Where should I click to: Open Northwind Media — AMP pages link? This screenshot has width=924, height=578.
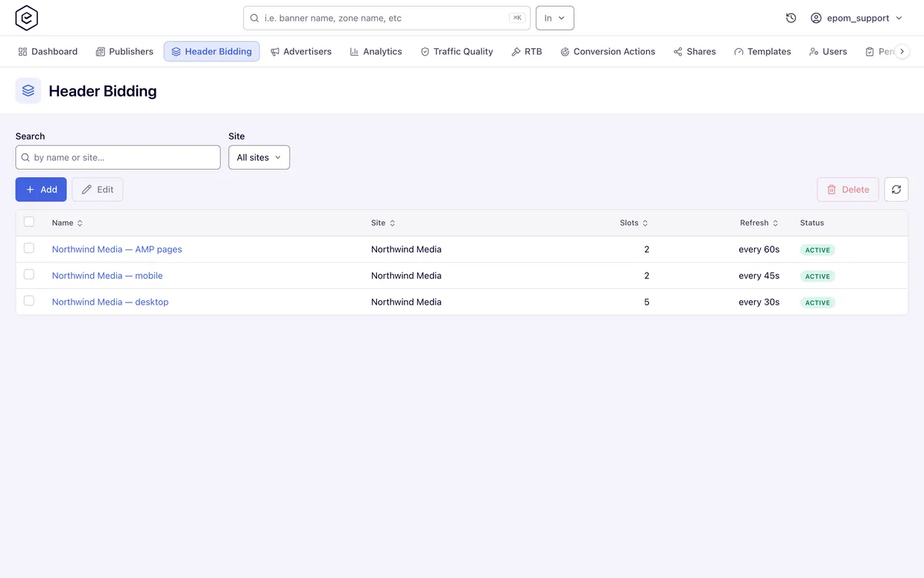click(117, 250)
